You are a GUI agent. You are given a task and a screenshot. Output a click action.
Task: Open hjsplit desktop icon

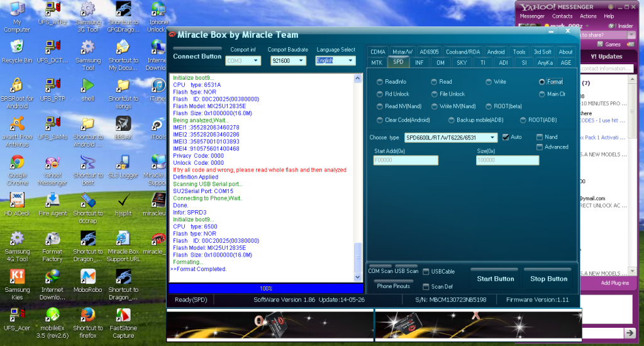(x=123, y=204)
